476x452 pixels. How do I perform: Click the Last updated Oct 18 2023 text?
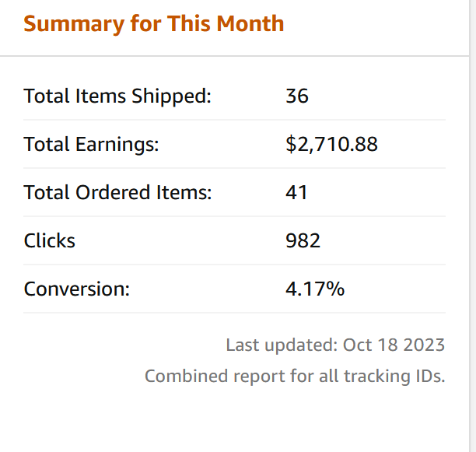click(x=335, y=345)
